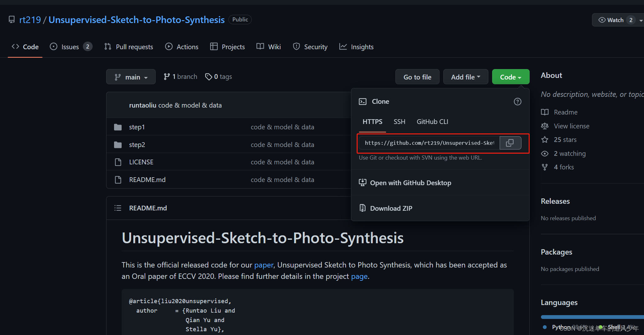
Task: Open the Watch notifications dropdown arrow
Action: point(641,20)
